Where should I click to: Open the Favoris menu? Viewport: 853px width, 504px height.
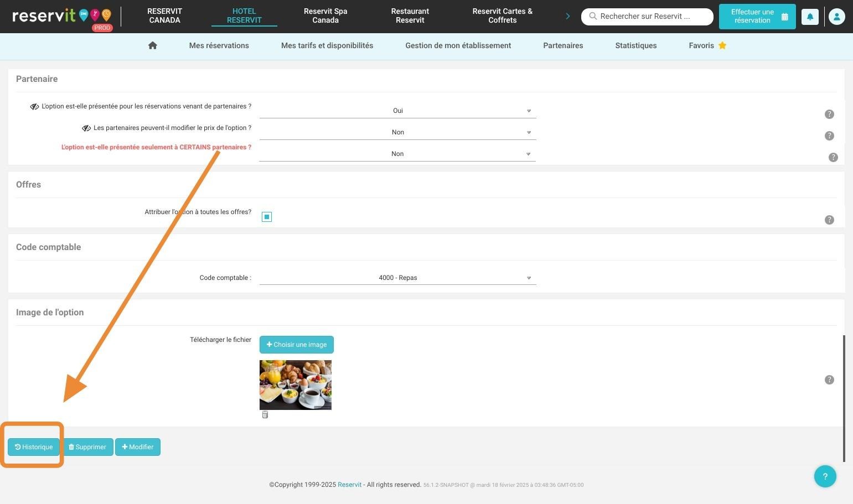point(701,45)
